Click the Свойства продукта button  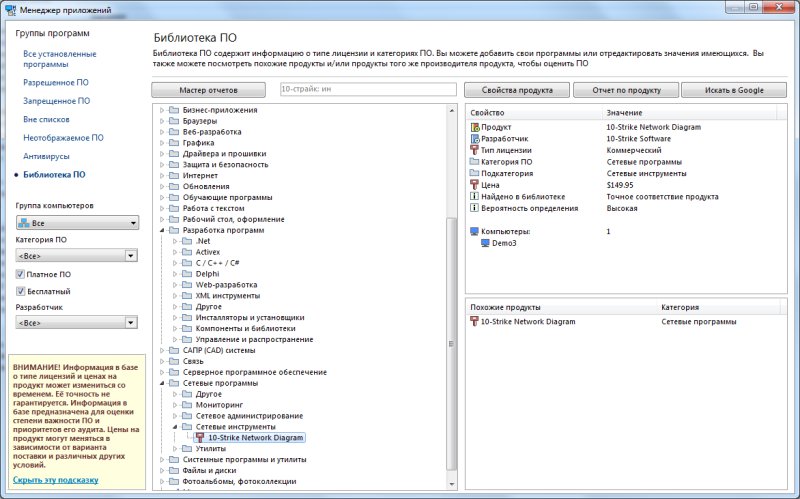point(517,90)
